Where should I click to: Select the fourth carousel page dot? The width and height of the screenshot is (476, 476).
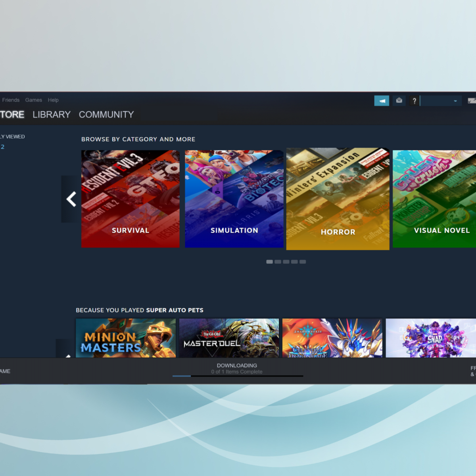pyautogui.click(x=294, y=262)
